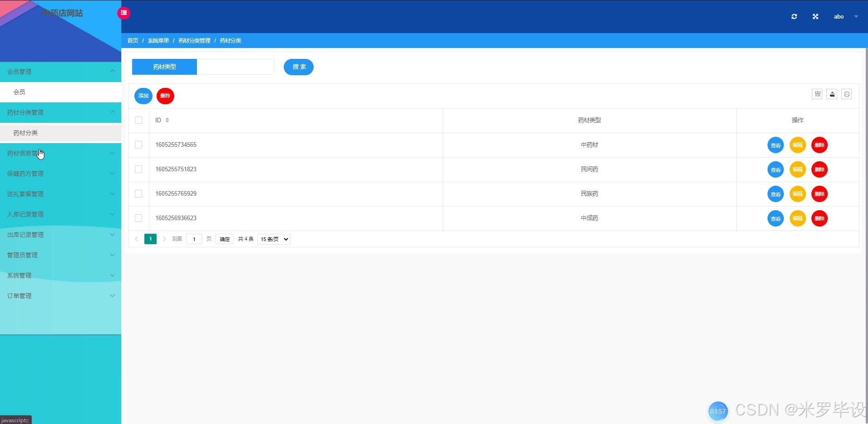The height and width of the screenshot is (424, 868).
Task: Expand the 出库记录管理 menu section
Action: pos(61,235)
